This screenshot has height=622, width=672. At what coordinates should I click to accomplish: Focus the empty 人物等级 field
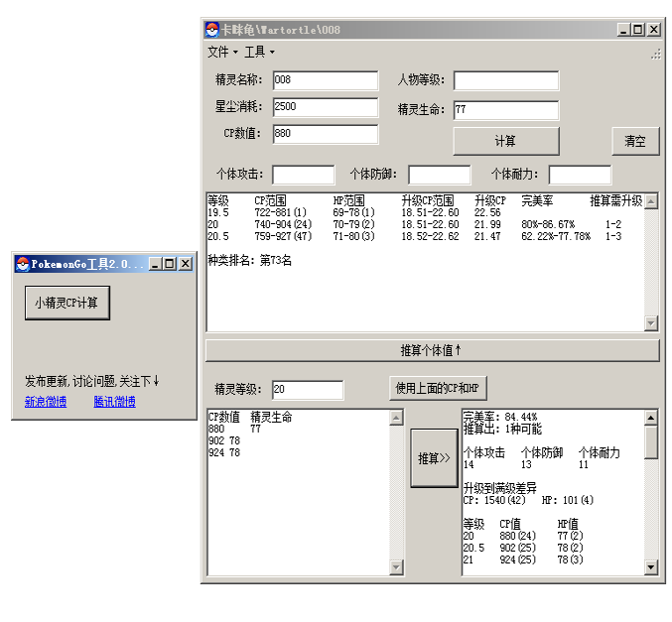[506, 80]
